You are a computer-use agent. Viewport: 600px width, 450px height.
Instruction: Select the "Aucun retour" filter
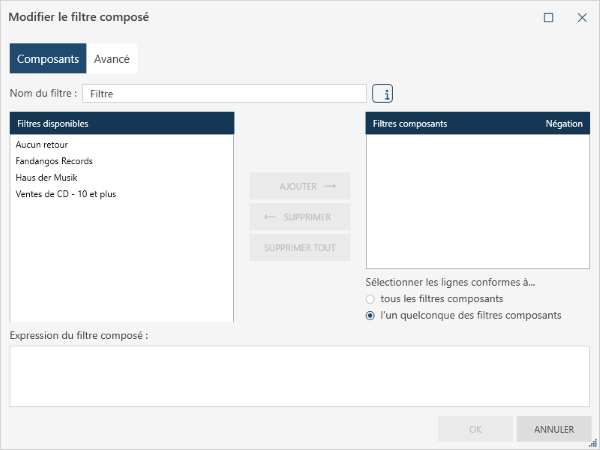point(42,145)
